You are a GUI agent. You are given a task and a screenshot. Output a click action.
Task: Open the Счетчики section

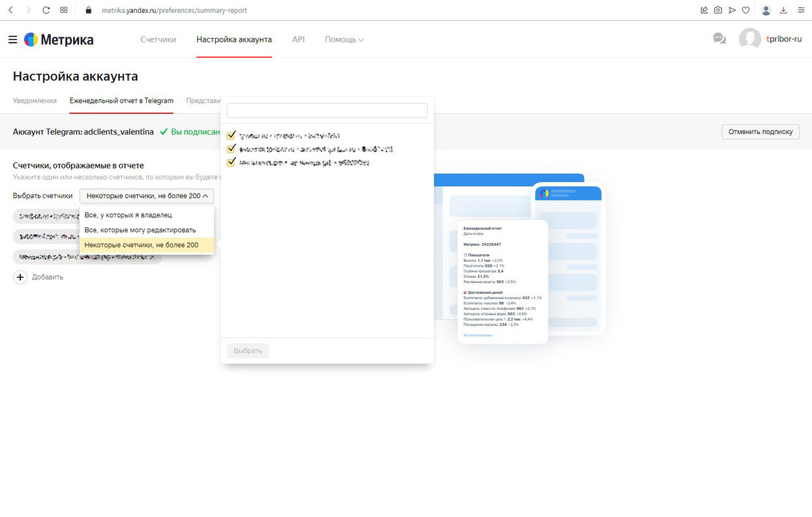point(158,39)
